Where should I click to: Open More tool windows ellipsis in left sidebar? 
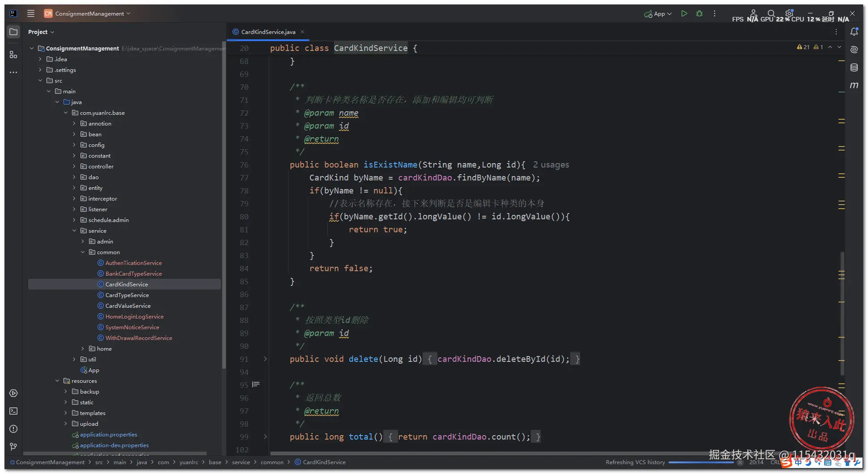(13, 72)
